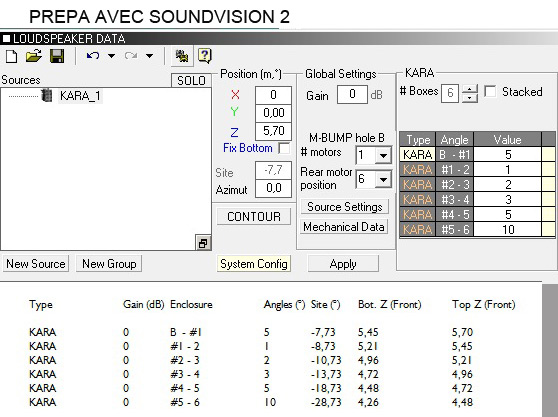Click value 3 in #3 - 4 row
The height and width of the screenshot is (417, 558).
(507, 199)
